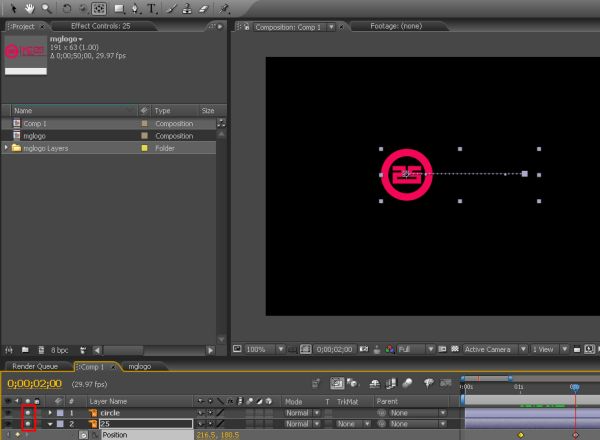Viewport: 600px width, 440px height.
Task: Create a new composition from Project panel footer
Action: [41, 350]
